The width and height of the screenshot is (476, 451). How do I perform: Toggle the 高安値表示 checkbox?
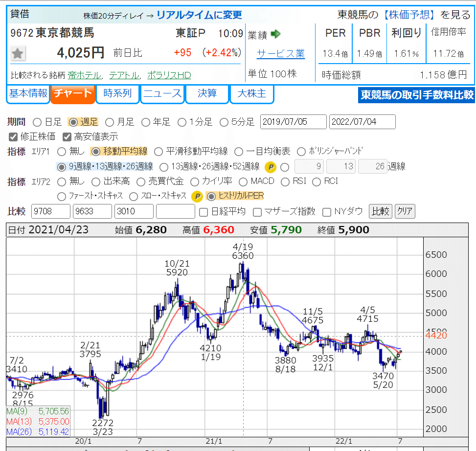coord(67,137)
